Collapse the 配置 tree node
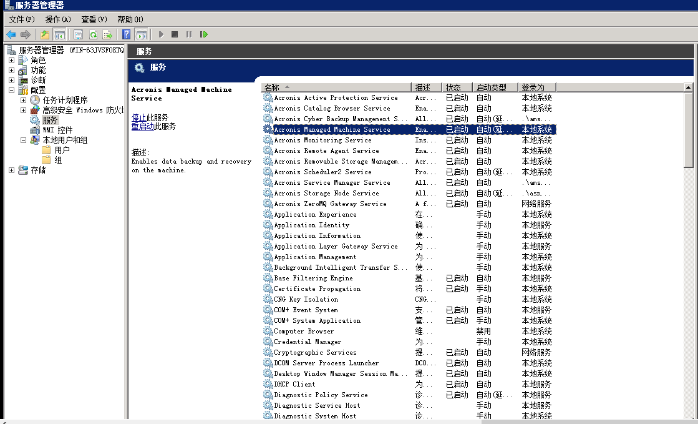 (x=12, y=90)
